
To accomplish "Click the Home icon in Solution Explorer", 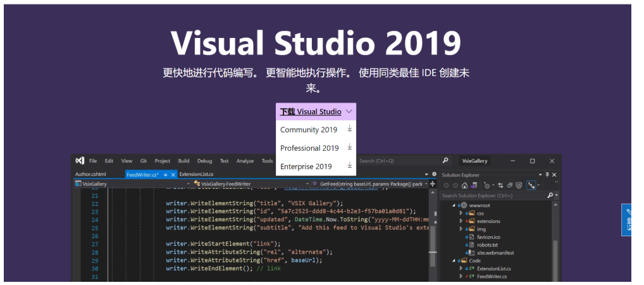I will coord(464,185).
